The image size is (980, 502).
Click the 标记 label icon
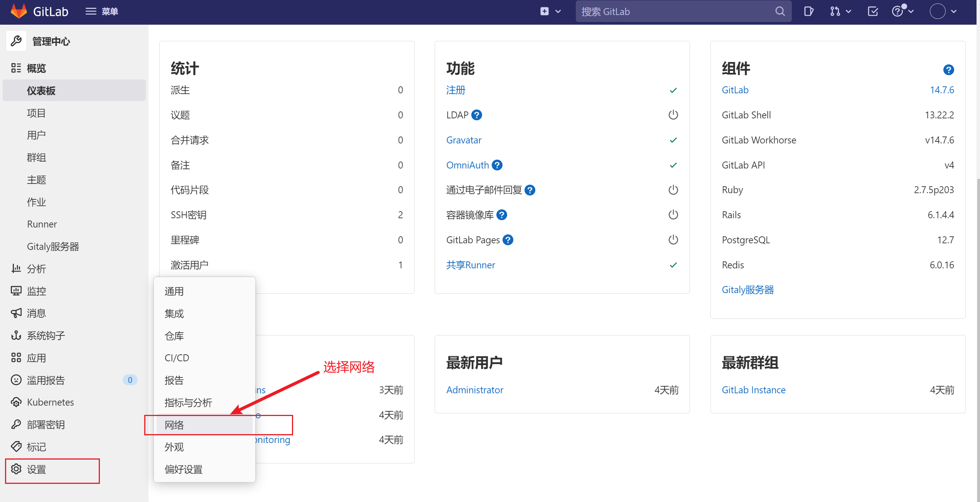(16, 446)
